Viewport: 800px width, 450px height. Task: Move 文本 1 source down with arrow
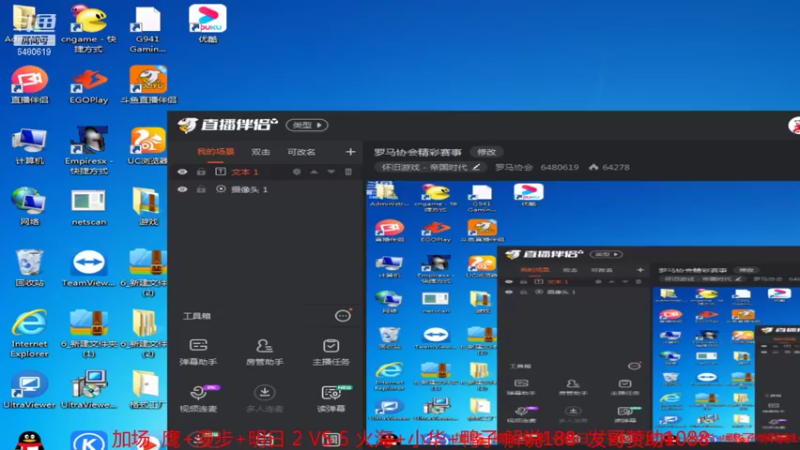pyautogui.click(x=331, y=172)
